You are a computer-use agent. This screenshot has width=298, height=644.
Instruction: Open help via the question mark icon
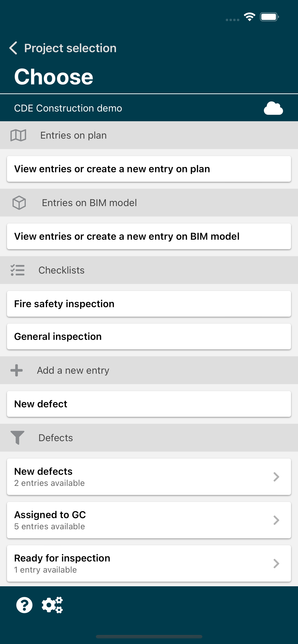[24, 605]
